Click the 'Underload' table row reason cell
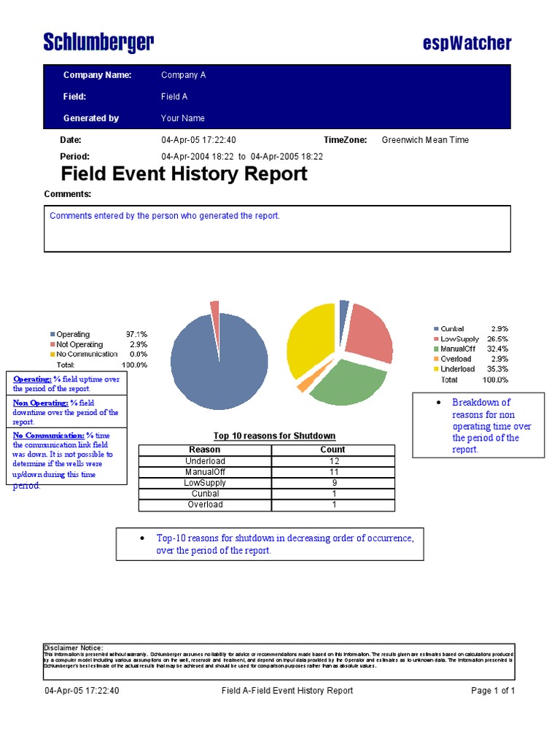The height and width of the screenshot is (747, 560). 205,461
